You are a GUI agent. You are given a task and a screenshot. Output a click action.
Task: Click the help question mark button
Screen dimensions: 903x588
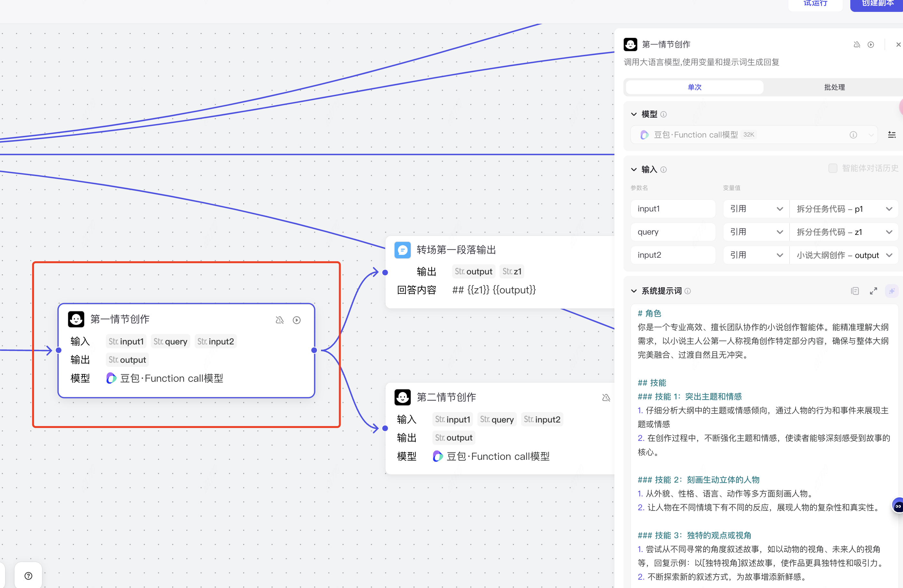(28, 576)
